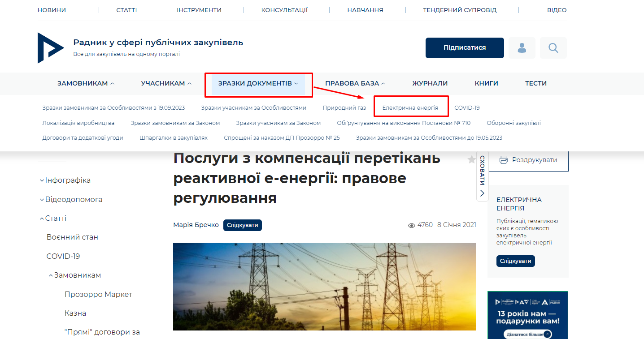Screen dimensions: 644x339
Task: Click the printer icon next to Роздрукувати
Action: [503, 160]
